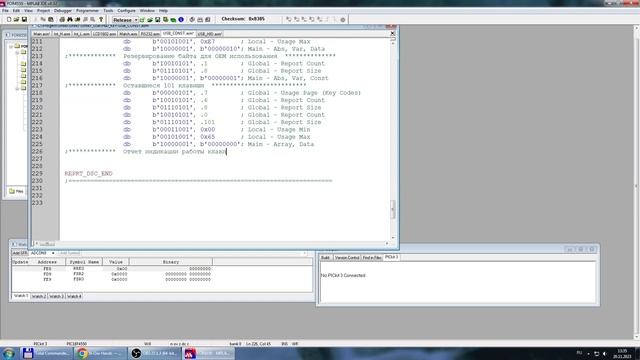Open the Edit menu

(16, 11)
